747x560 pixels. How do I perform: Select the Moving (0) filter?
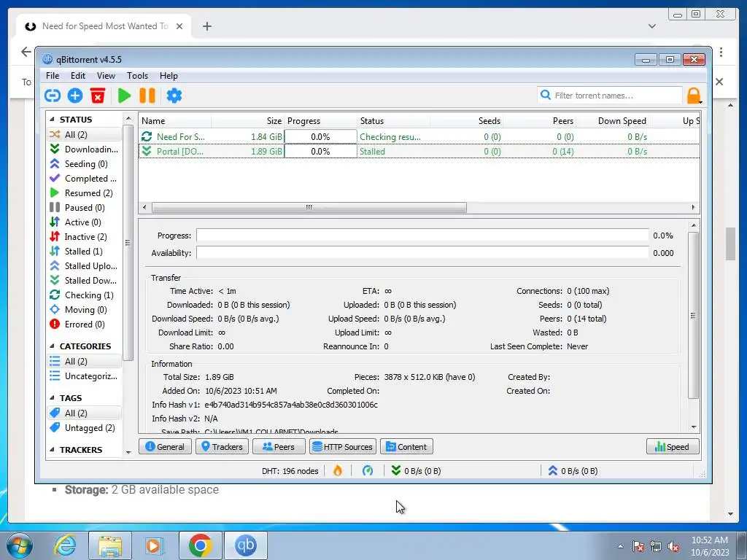tap(85, 309)
